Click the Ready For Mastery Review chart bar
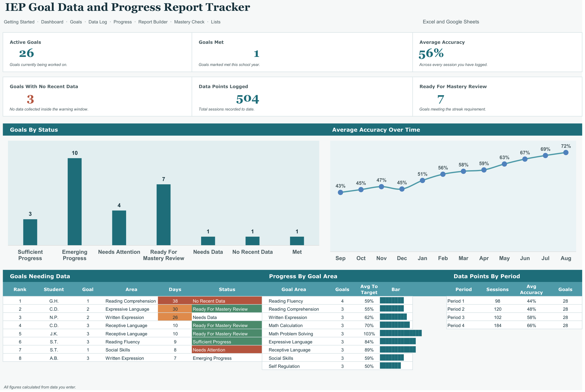 164,215
